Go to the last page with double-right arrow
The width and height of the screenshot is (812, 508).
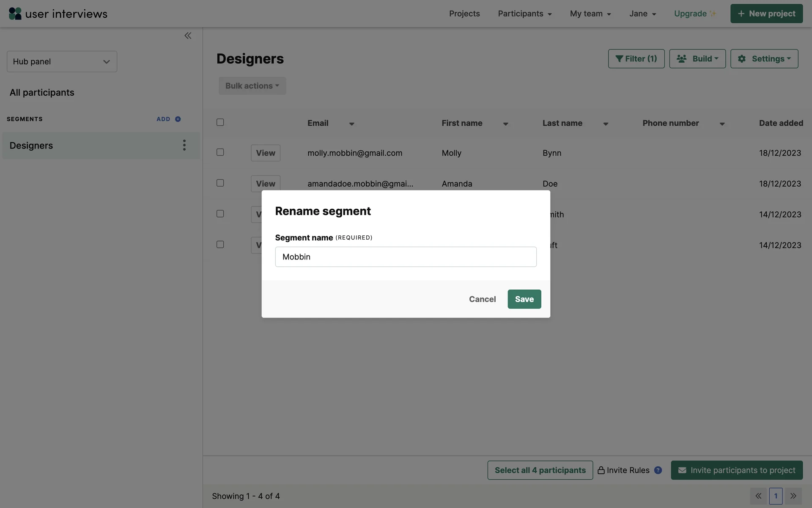793,496
